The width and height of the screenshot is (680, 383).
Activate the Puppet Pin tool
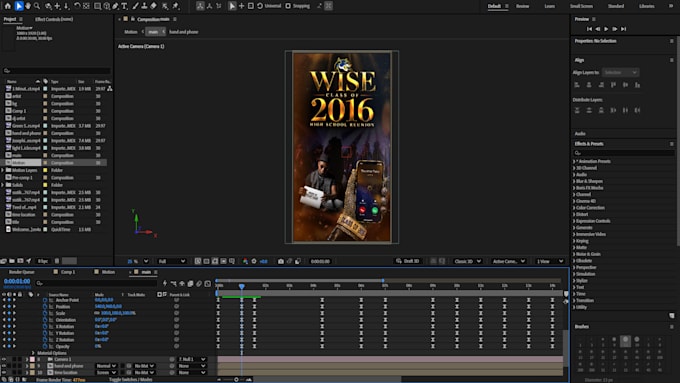(x=176, y=6)
